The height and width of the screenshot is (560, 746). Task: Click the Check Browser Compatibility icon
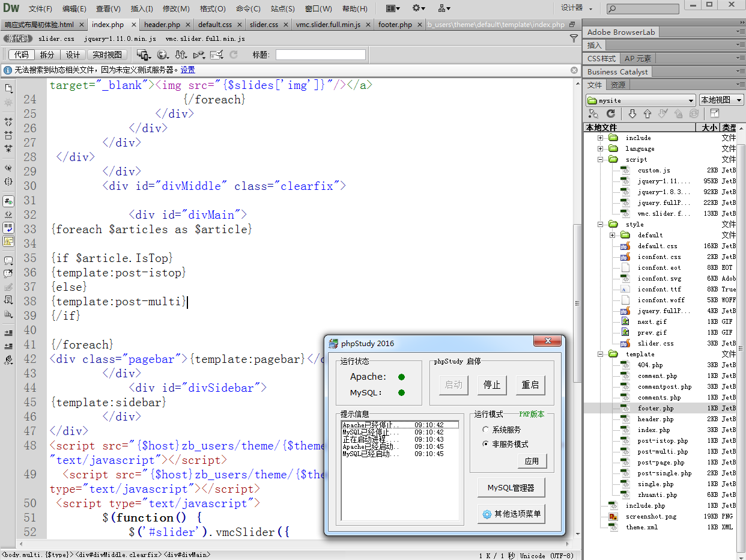[x=217, y=55]
